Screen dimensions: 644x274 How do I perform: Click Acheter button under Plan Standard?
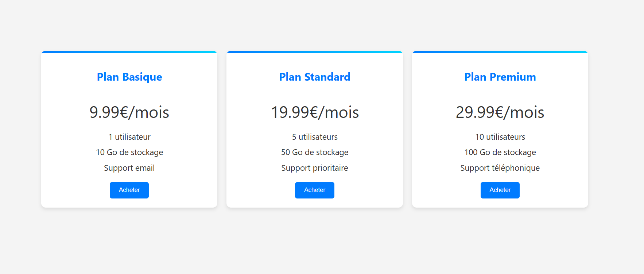[x=315, y=190]
